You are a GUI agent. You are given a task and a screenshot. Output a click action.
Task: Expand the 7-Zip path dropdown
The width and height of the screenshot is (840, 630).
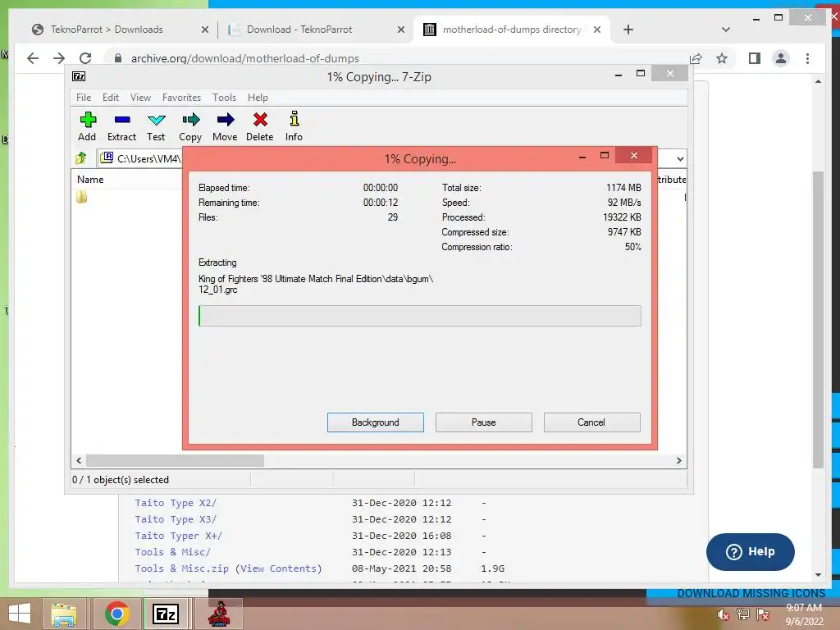pyautogui.click(x=680, y=158)
